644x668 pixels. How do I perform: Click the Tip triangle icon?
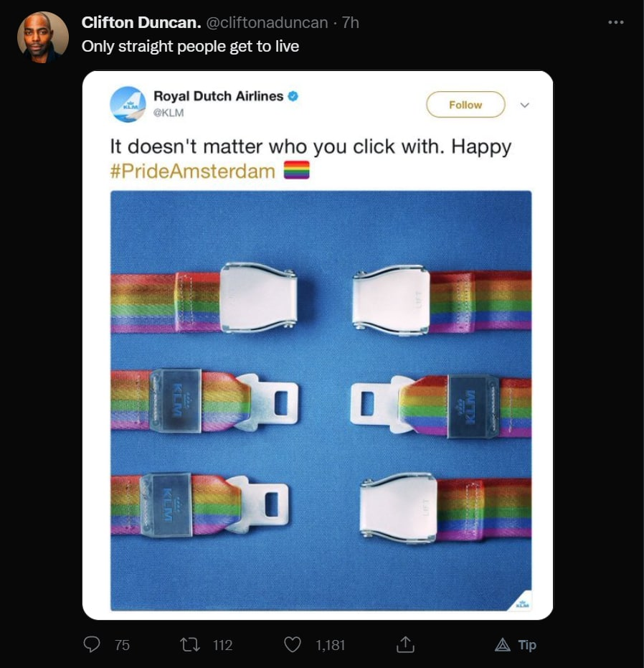click(x=503, y=645)
